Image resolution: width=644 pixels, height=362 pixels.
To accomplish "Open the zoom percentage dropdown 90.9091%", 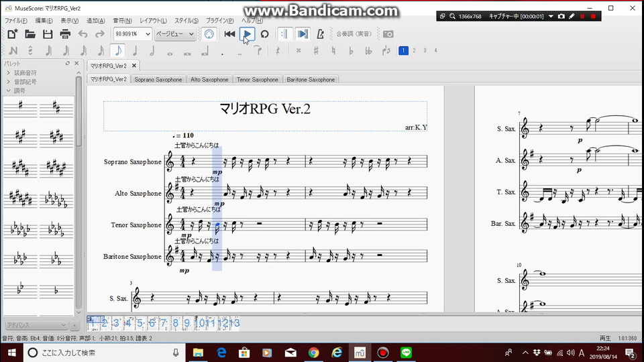I will [x=132, y=34].
